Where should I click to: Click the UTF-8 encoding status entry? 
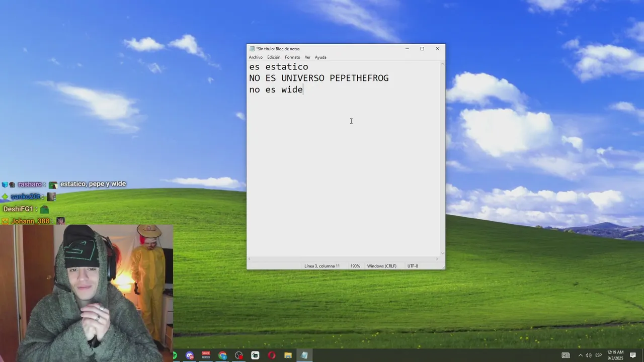pos(413,266)
